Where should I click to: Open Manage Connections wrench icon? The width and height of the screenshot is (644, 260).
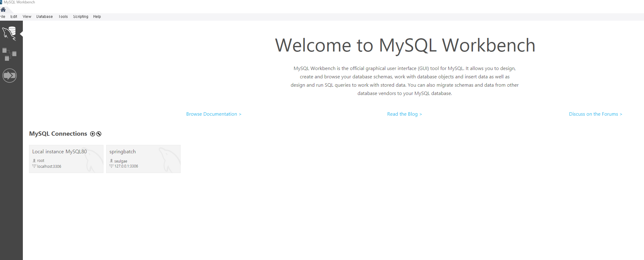click(x=99, y=134)
